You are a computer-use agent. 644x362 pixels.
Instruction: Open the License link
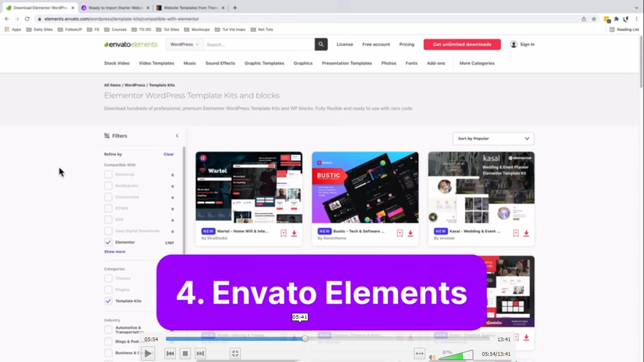345,44
